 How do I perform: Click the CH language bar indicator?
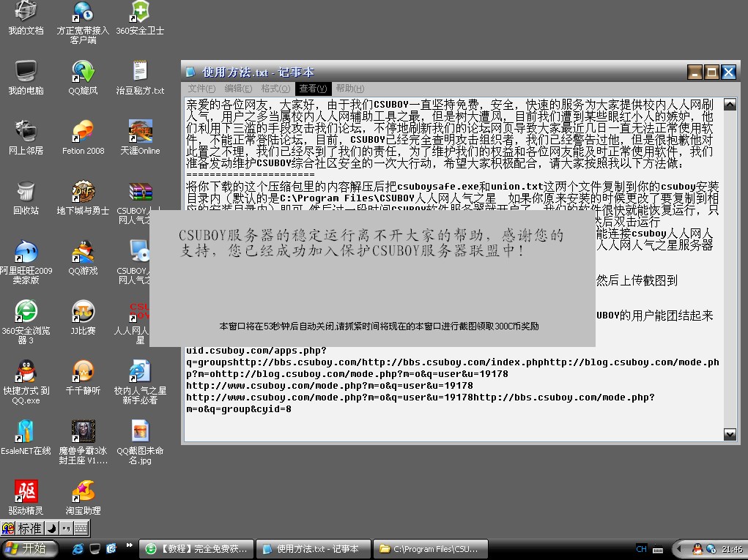pos(642,549)
